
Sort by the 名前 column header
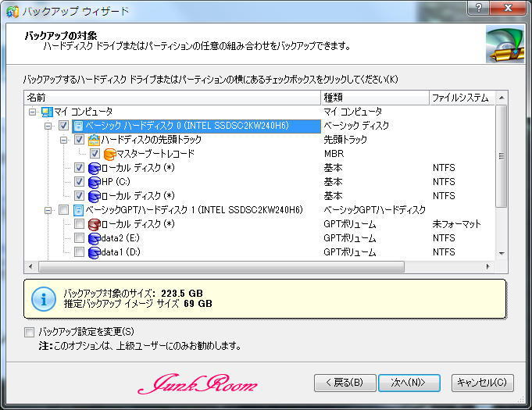pos(172,98)
